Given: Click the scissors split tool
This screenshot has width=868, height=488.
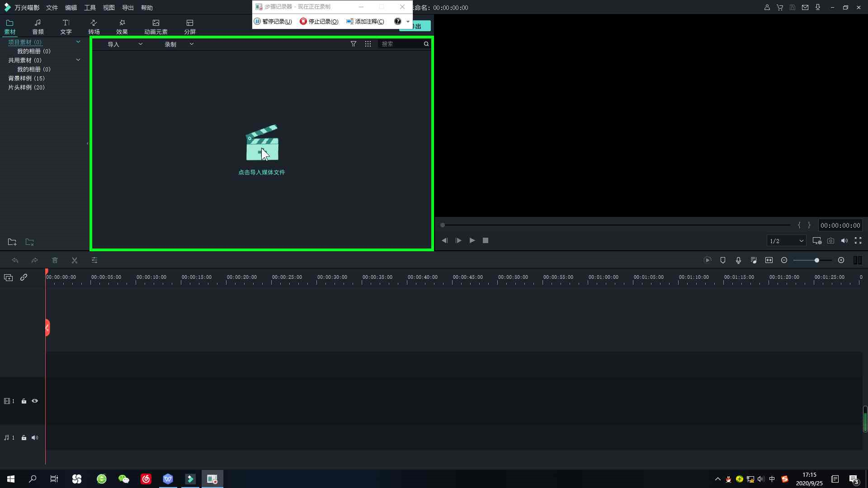Looking at the screenshot, I should pos(75,260).
